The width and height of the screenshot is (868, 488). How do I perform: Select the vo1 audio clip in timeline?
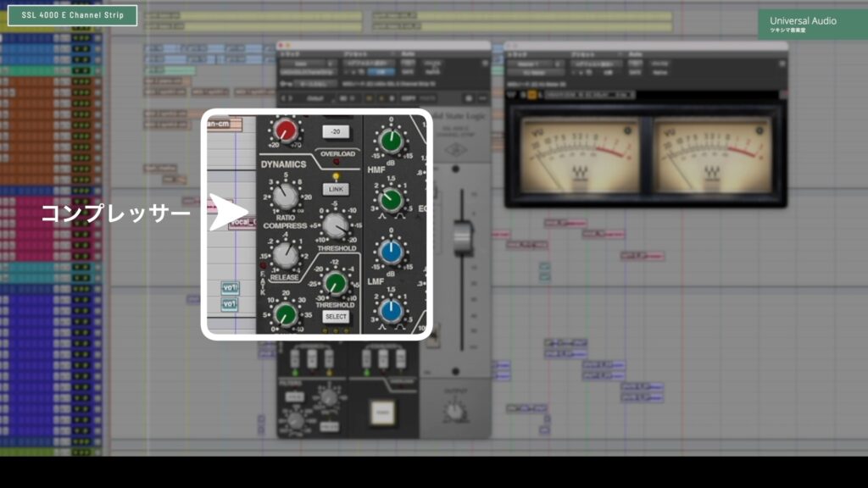230,287
